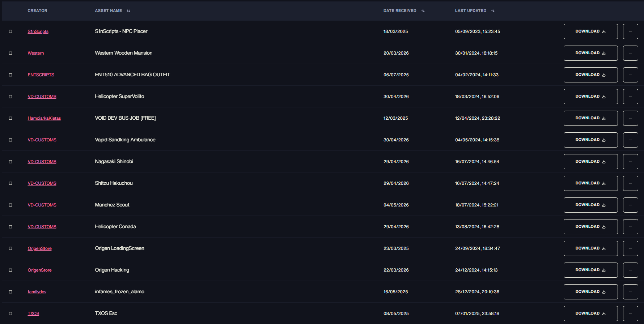The image size is (644, 324).
Task: Expand options menu for Manchez Scout row
Action: tap(630, 205)
